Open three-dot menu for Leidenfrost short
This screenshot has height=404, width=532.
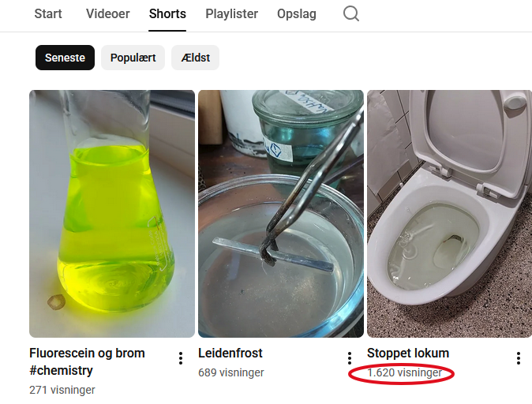click(350, 359)
